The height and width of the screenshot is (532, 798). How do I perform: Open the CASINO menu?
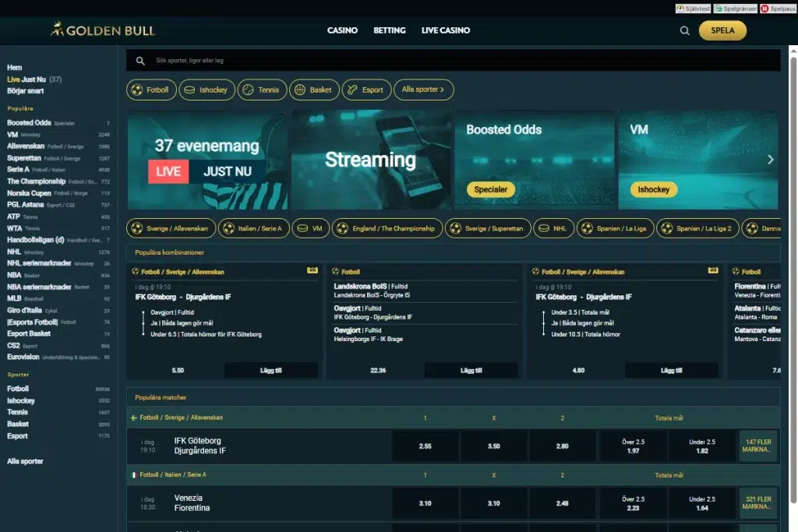tap(342, 30)
